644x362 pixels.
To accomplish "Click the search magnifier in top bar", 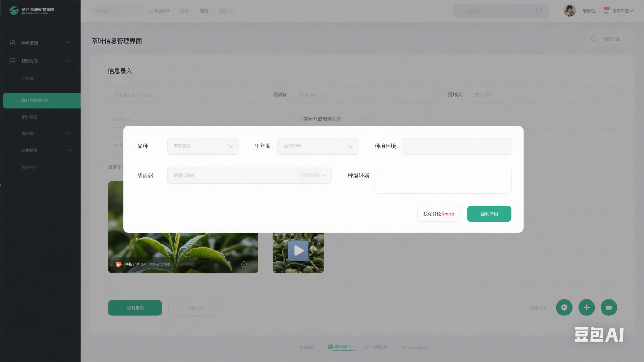I will (539, 11).
